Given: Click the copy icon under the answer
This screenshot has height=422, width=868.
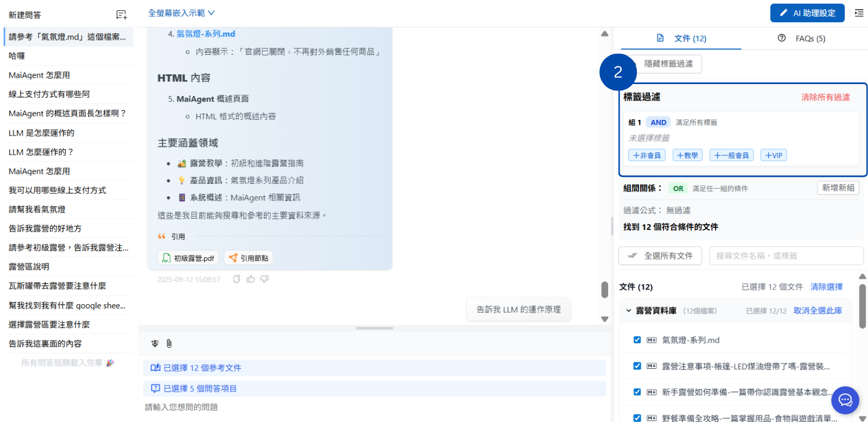Looking at the screenshot, I should coord(237,279).
